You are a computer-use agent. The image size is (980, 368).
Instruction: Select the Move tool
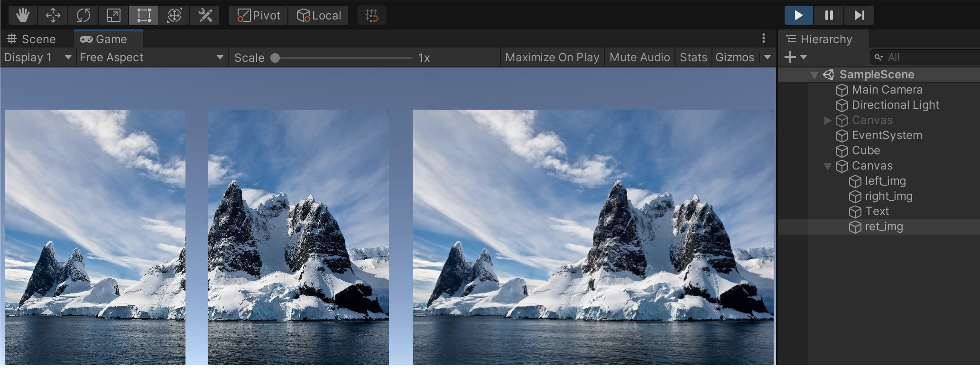click(x=53, y=15)
